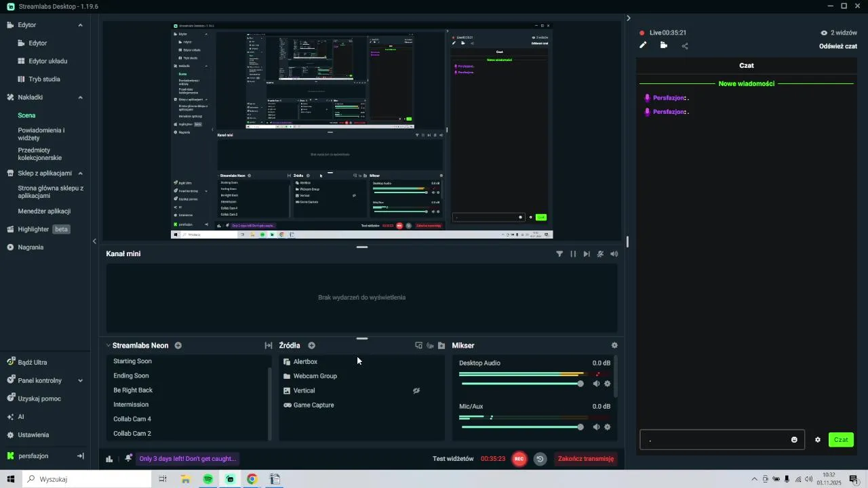Open chat settings gear icon

pos(818,440)
